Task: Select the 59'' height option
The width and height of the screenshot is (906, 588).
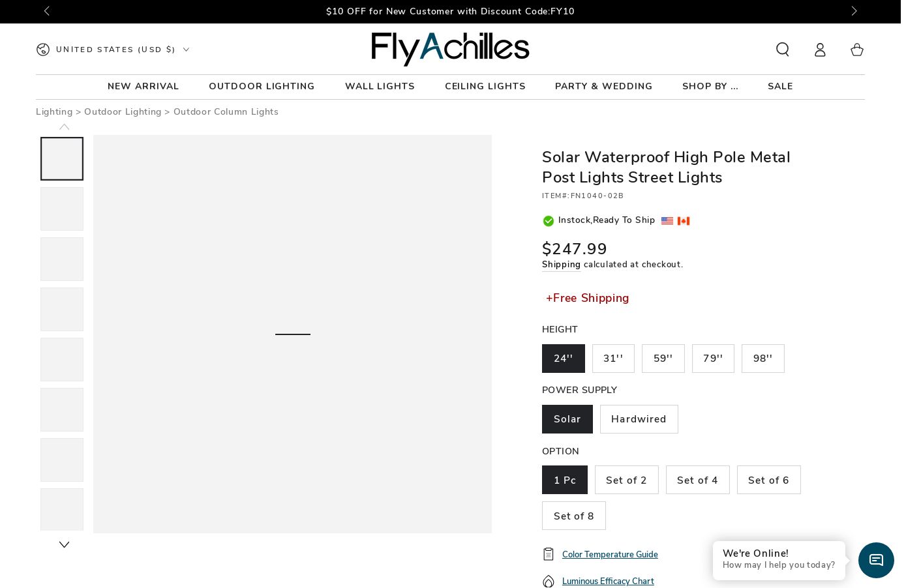Action: pos(663,359)
